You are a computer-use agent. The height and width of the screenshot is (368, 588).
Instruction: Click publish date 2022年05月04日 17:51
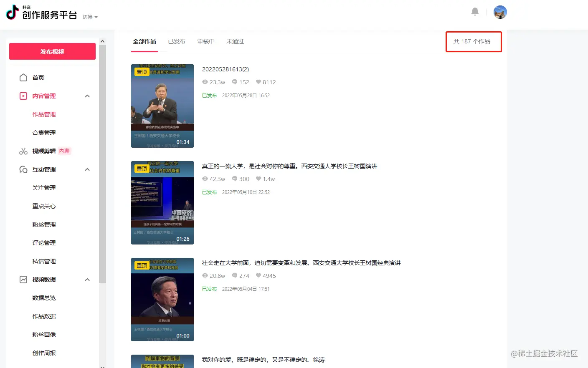(246, 289)
